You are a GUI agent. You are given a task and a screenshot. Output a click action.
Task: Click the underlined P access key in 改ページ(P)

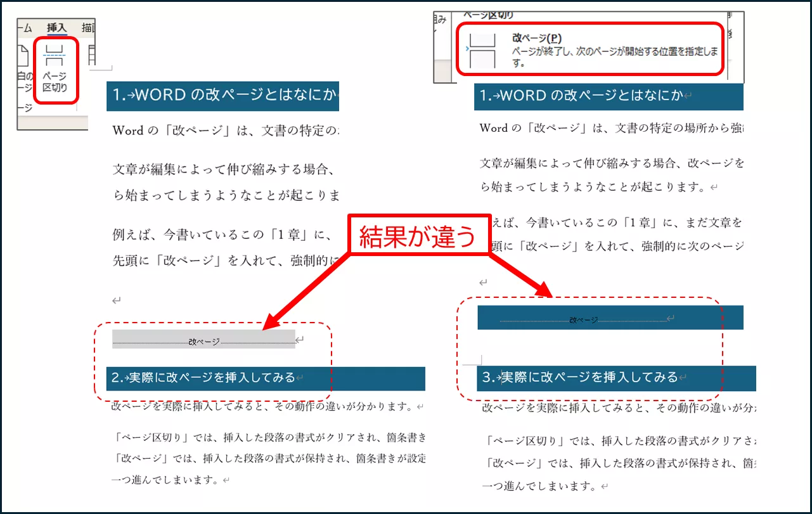tap(554, 37)
